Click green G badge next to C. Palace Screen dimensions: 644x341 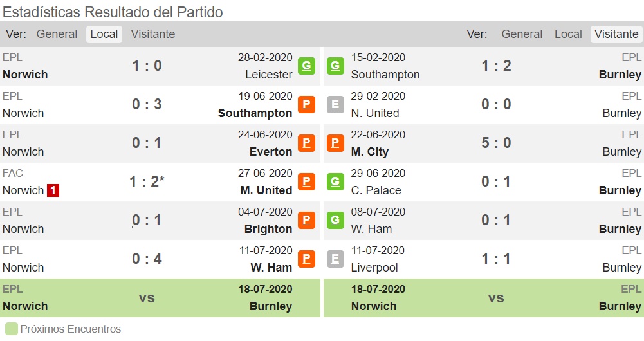(335, 181)
